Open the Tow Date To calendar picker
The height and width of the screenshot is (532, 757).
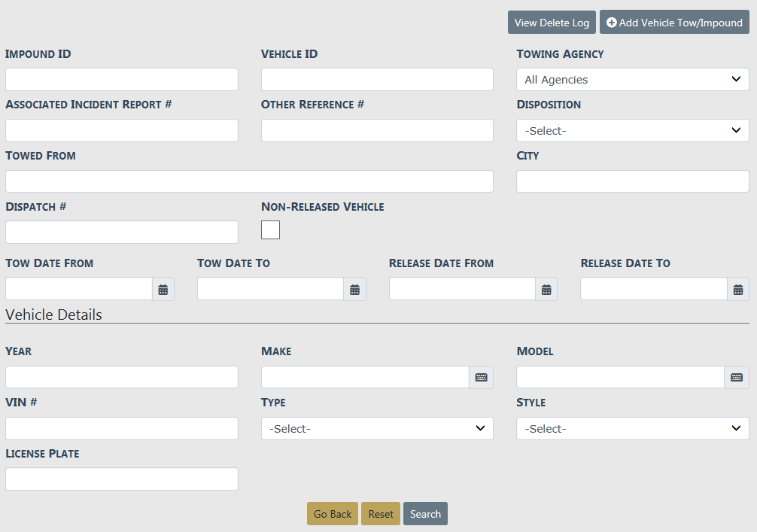(x=355, y=290)
